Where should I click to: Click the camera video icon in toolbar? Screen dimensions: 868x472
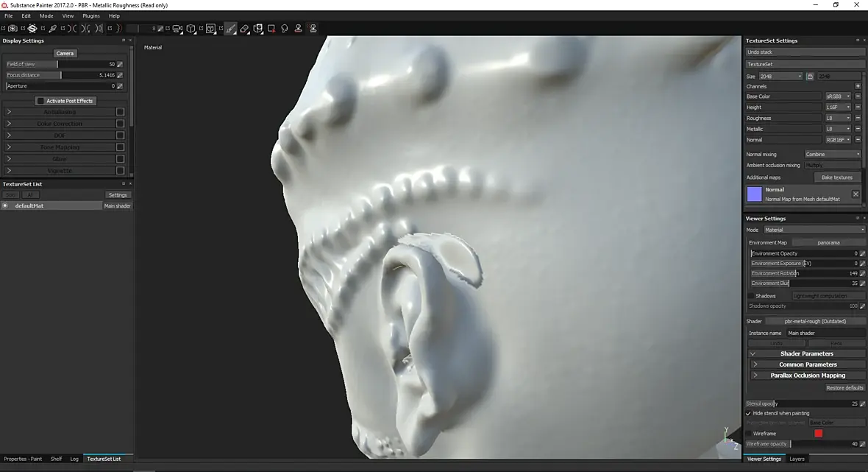[177, 28]
